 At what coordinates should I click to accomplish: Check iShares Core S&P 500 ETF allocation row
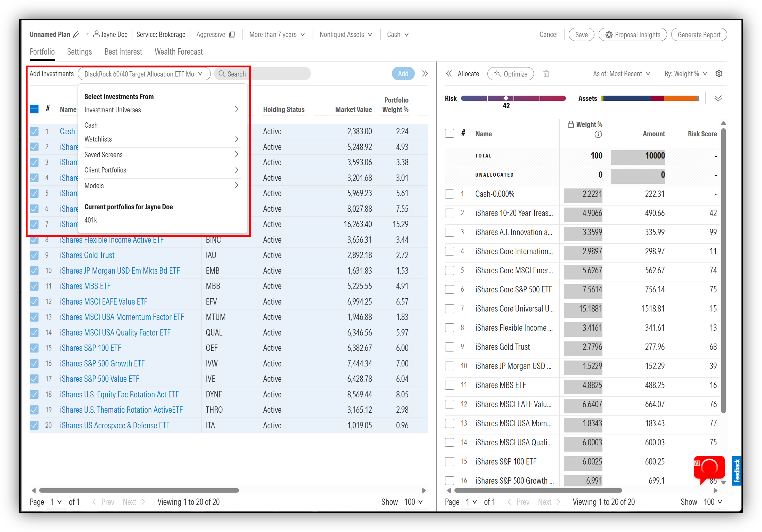(449, 290)
